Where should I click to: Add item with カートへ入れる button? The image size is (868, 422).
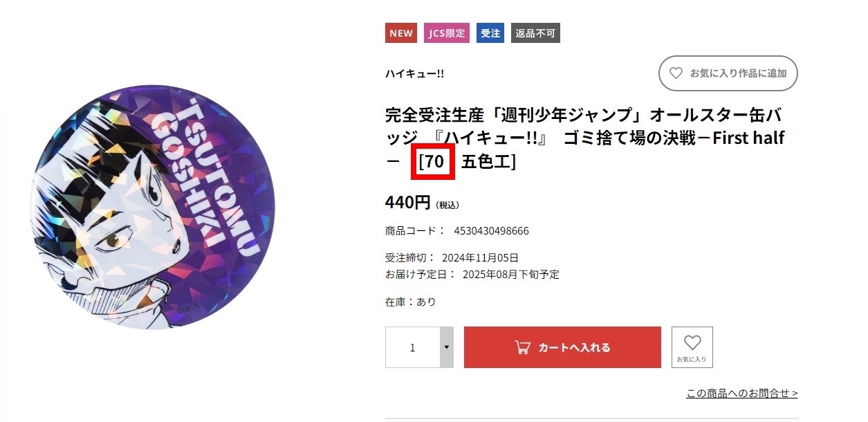pyautogui.click(x=562, y=347)
